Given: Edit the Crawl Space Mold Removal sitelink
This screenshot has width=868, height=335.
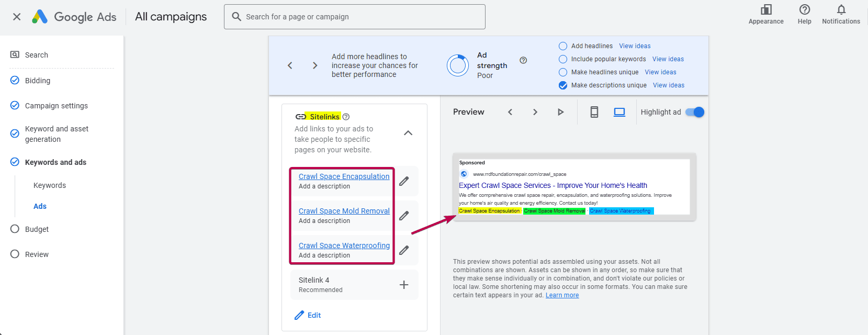Looking at the screenshot, I should point(404,216).
